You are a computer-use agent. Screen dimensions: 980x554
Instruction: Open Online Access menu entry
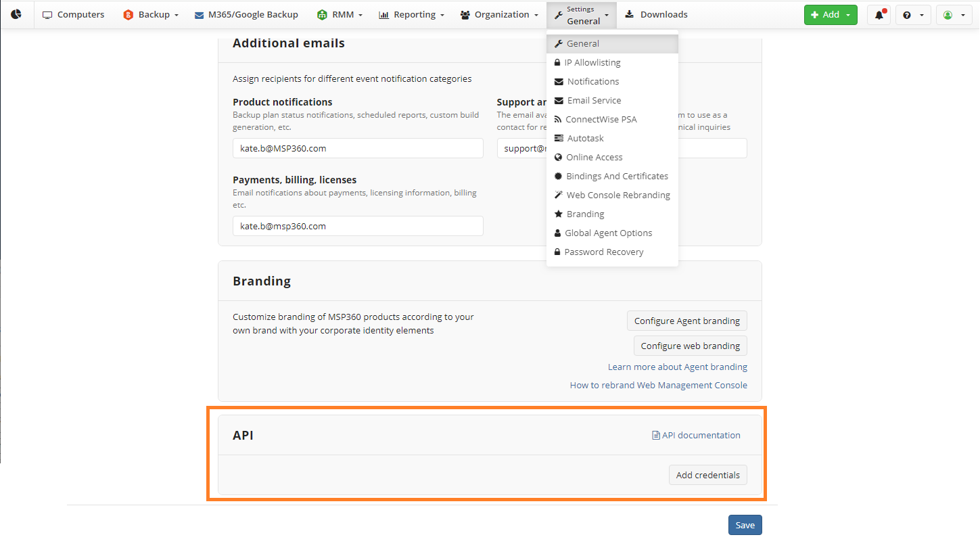pos(612,158)
